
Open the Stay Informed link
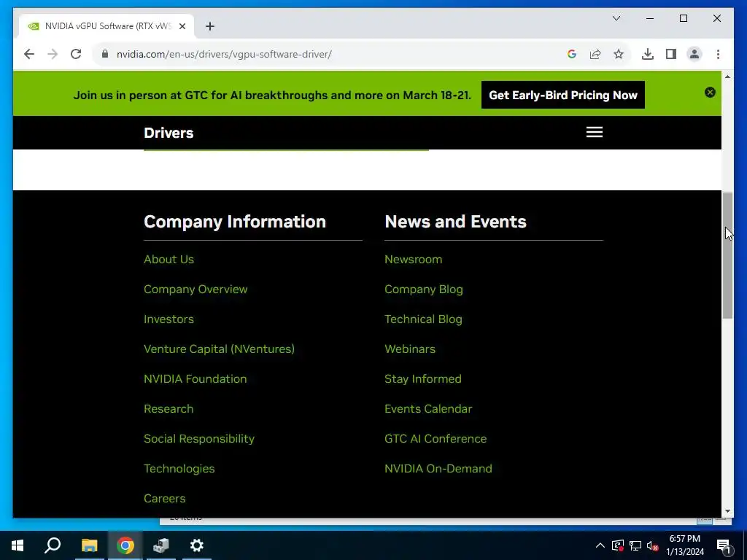422,378
